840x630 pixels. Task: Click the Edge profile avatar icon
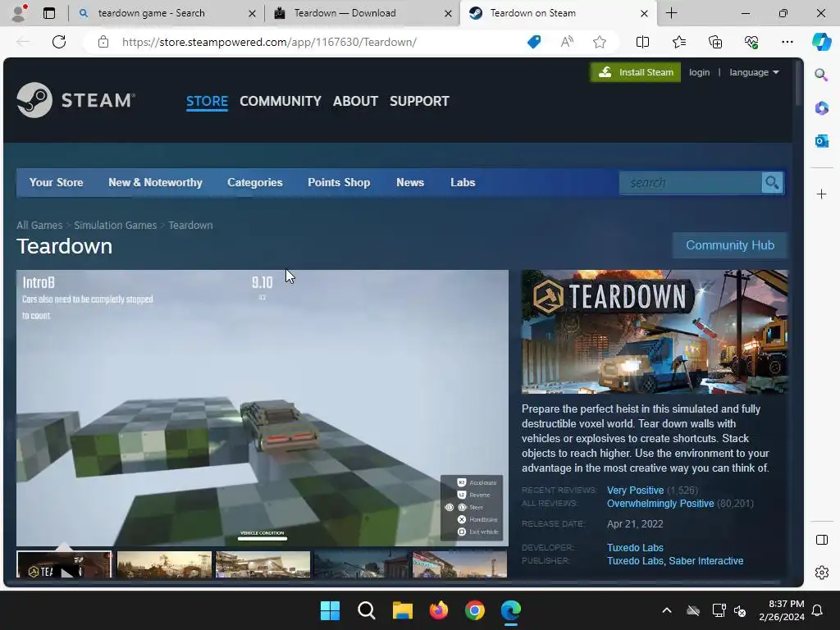19,13
